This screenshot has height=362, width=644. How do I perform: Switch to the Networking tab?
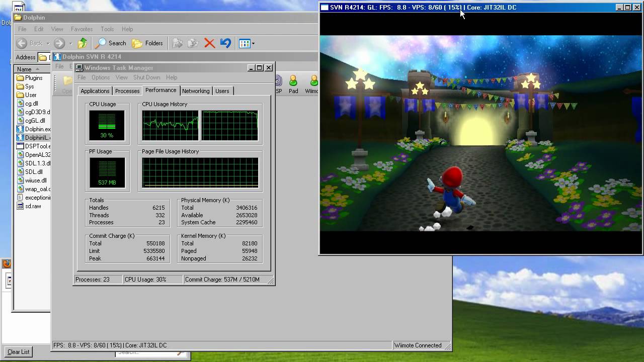(196, 91)
